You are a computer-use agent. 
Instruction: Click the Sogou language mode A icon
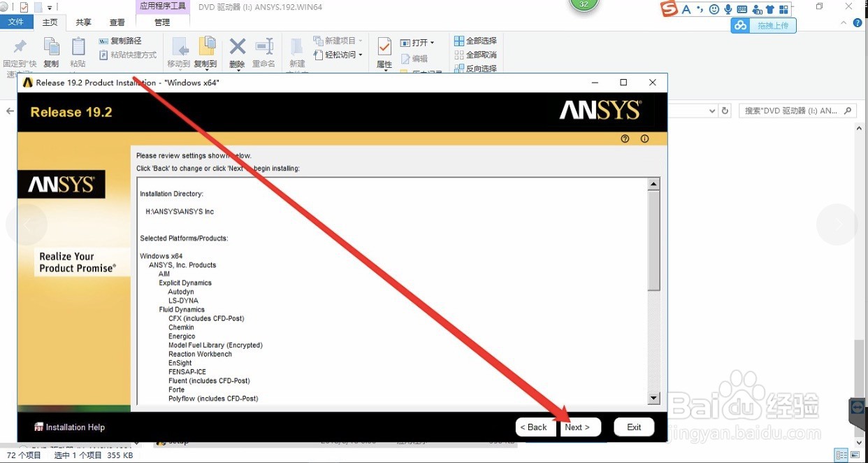686,10
